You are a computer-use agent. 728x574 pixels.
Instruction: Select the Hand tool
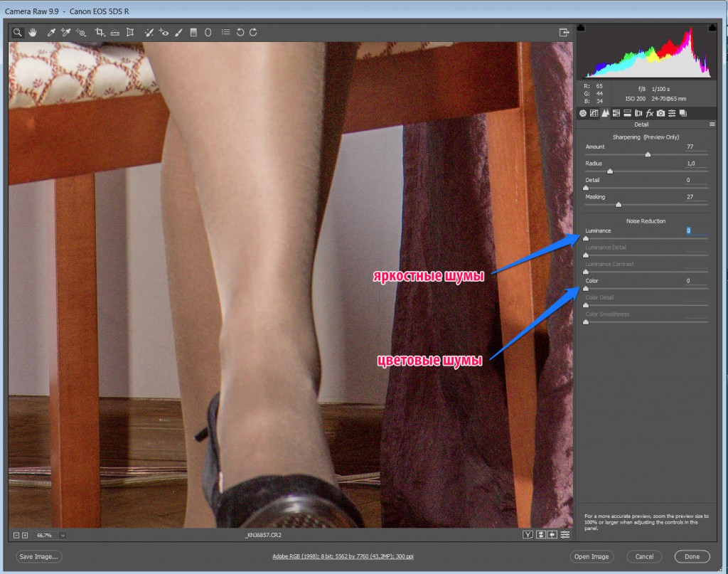coord(33,32)
